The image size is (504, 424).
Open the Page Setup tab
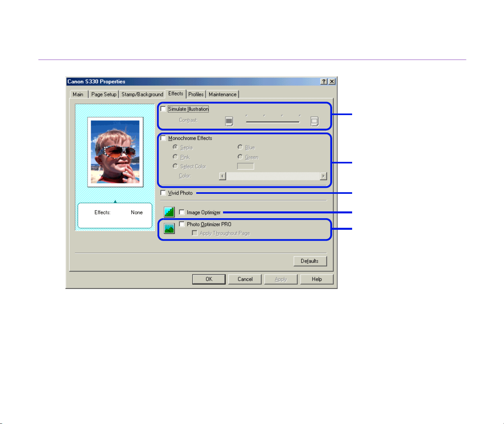tap(104, 94)
